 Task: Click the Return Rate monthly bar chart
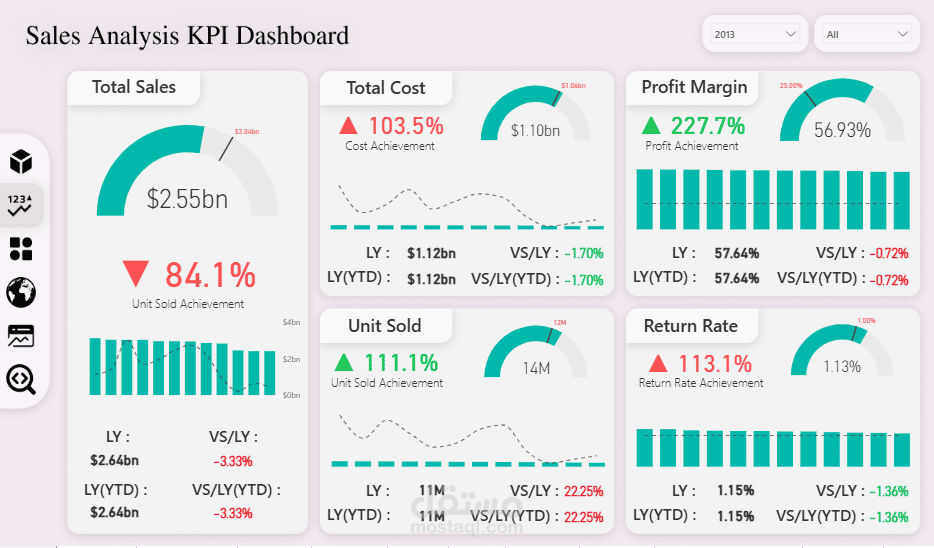(773, 447)
